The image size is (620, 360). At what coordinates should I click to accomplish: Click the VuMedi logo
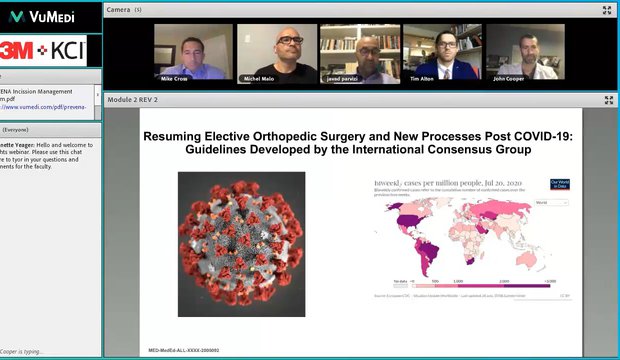point(42,17)
